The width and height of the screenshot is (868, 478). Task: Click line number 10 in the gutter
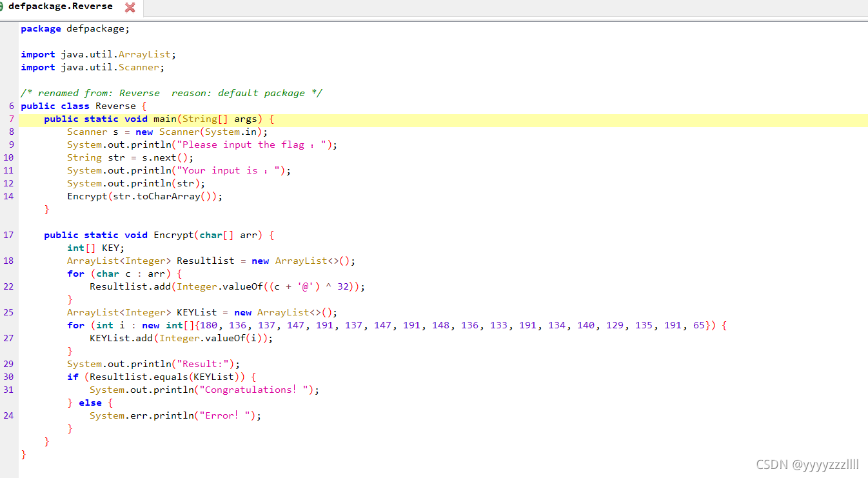point(8,157)
